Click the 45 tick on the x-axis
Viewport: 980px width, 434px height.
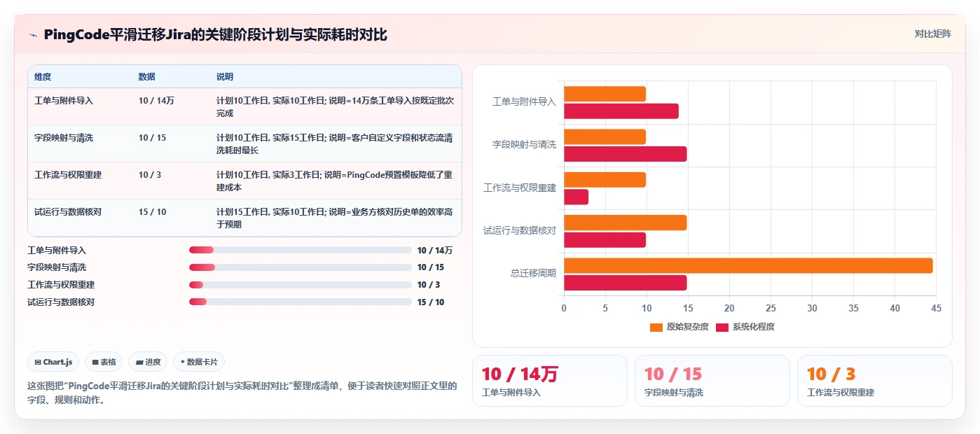937,308
